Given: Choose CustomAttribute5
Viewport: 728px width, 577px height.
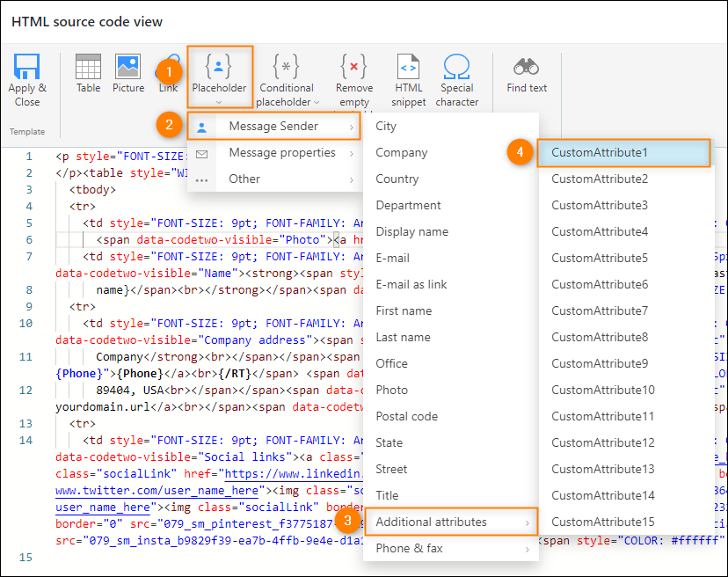Looking at the screenshot, I should tap(626, 259).
